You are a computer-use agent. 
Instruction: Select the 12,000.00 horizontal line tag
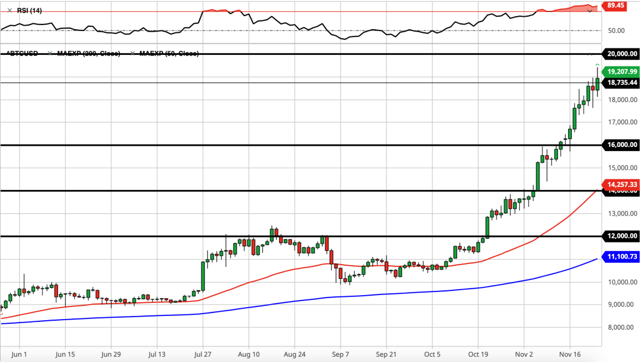[x=621, y=236]
